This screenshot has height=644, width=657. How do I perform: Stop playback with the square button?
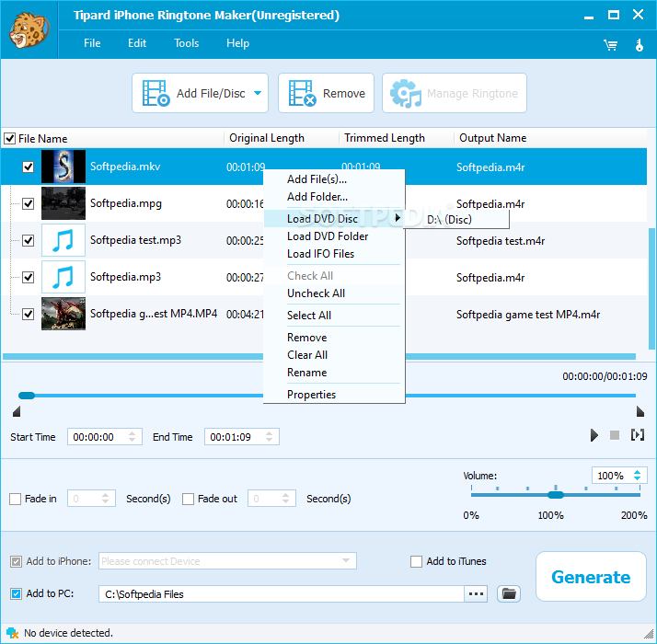pyautogui.click(x=615, y=435)
